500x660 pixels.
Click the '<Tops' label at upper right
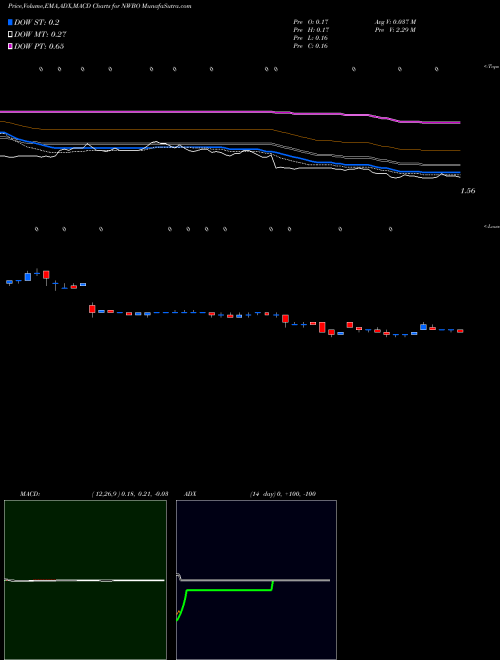[x=492, y=67]
